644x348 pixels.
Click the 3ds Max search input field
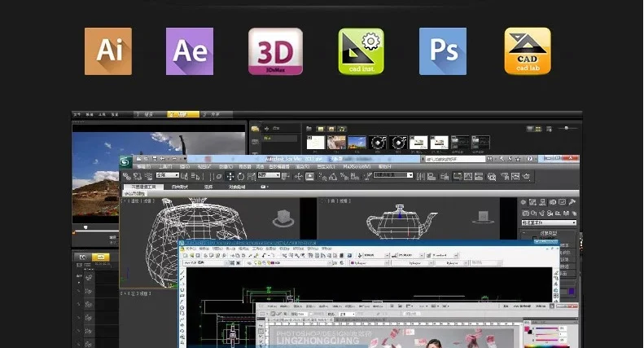455,159
